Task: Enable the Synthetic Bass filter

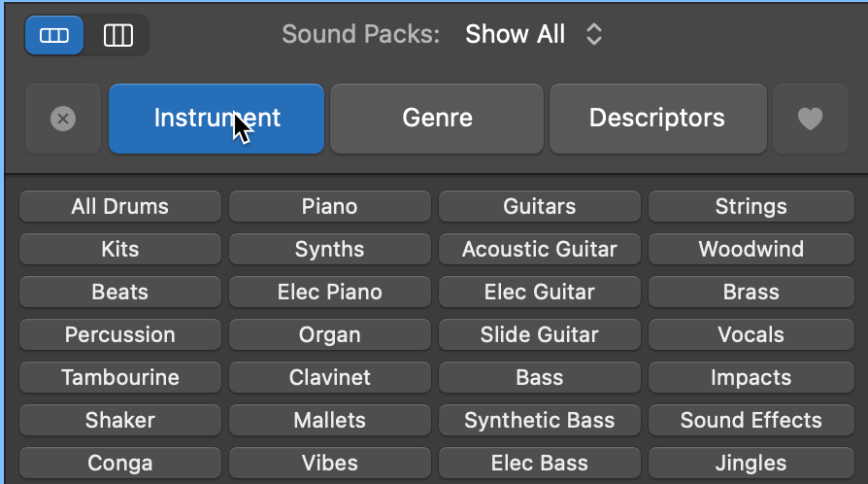Action: pos(540,420)
